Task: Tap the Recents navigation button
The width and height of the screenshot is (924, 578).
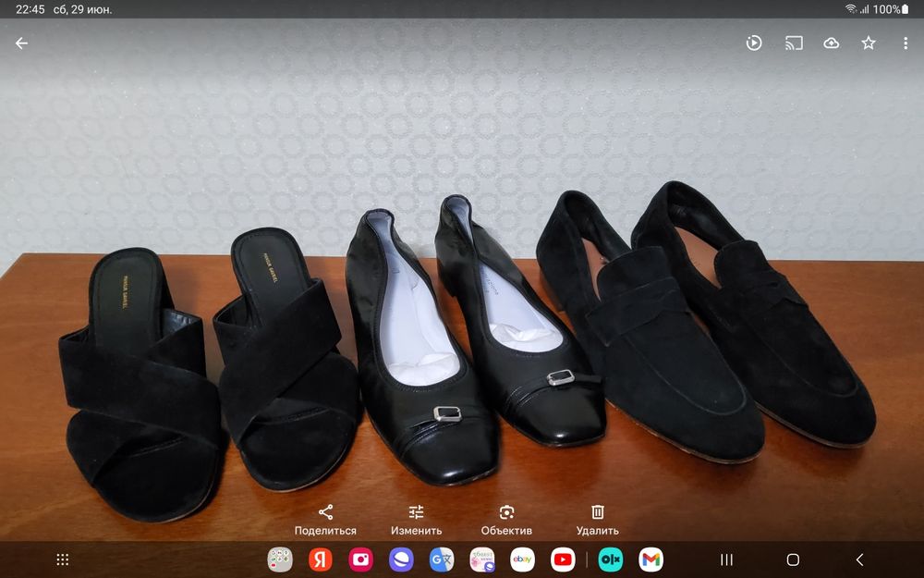Action: pos(727,560)
